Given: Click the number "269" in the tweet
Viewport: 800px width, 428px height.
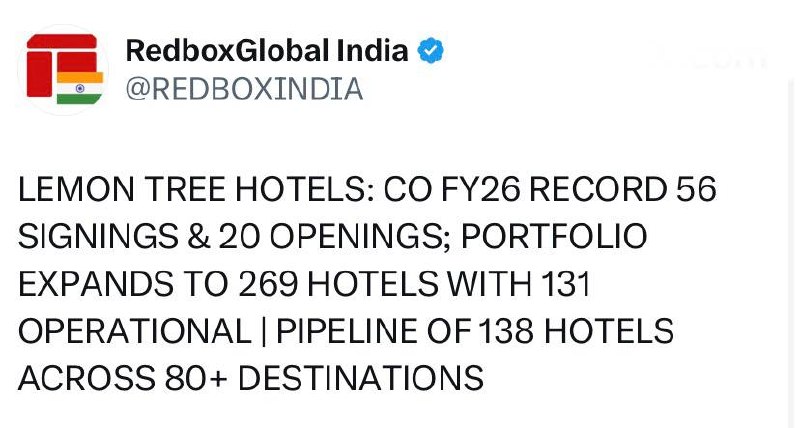Looking at the screenshot, I should (269, 284).
